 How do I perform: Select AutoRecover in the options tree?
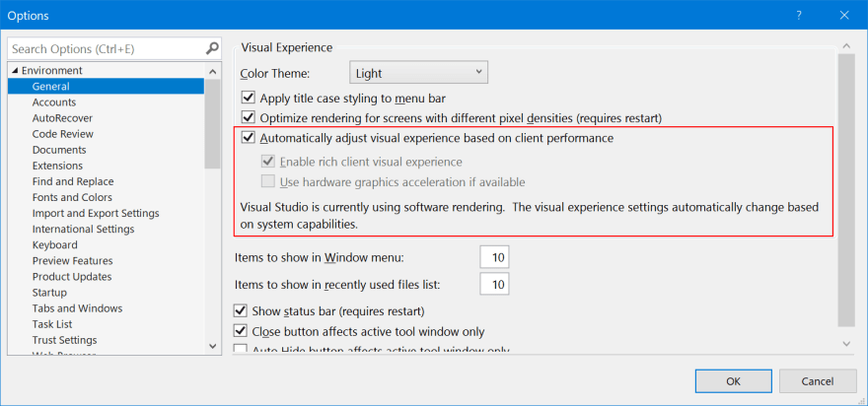62,118
